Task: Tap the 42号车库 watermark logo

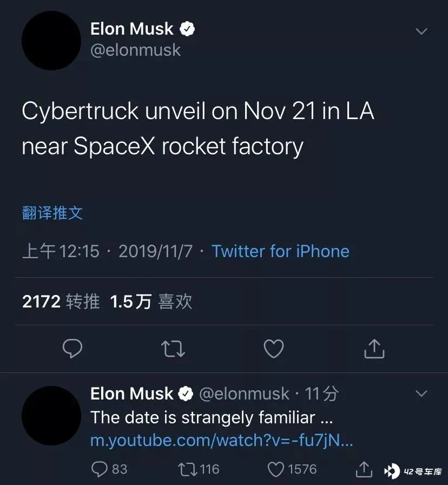Action: 413,471
